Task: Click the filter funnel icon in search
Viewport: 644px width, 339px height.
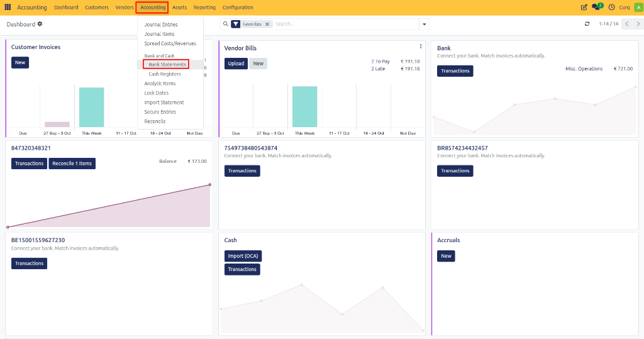Action: pyautogui.click(x=236, y=25)
